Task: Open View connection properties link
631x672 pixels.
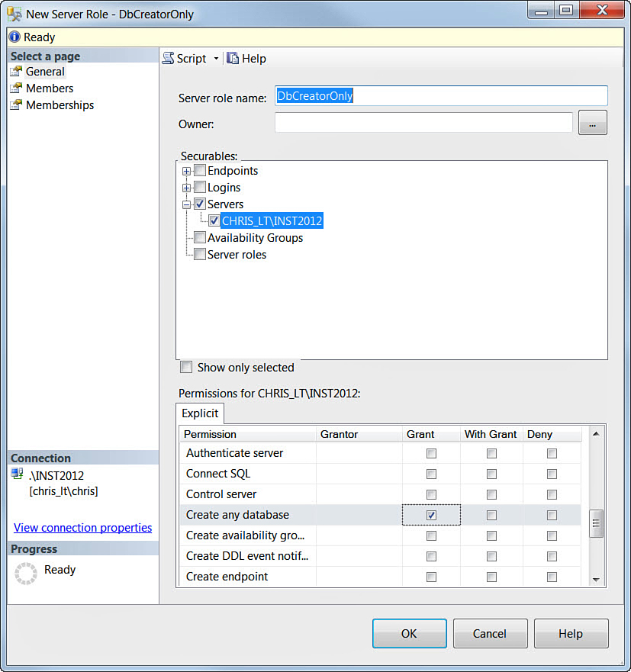Action: coord(82,528)
